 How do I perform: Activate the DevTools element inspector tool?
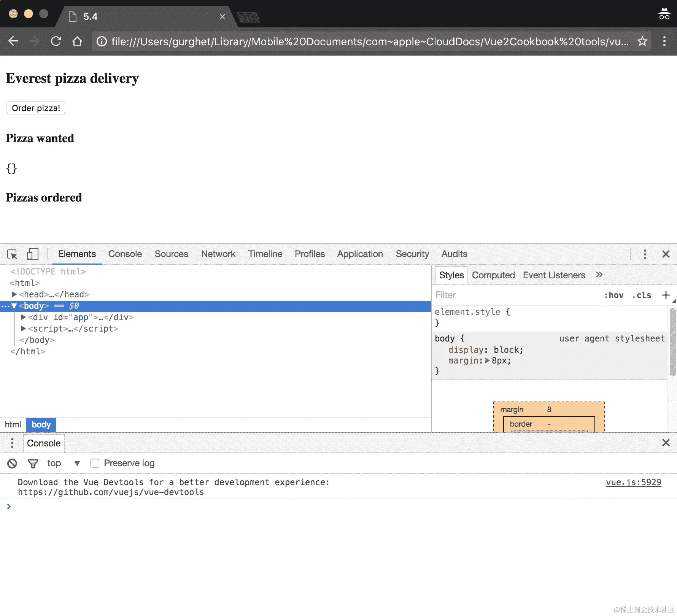pyautogui.click(x=12, y=254)
